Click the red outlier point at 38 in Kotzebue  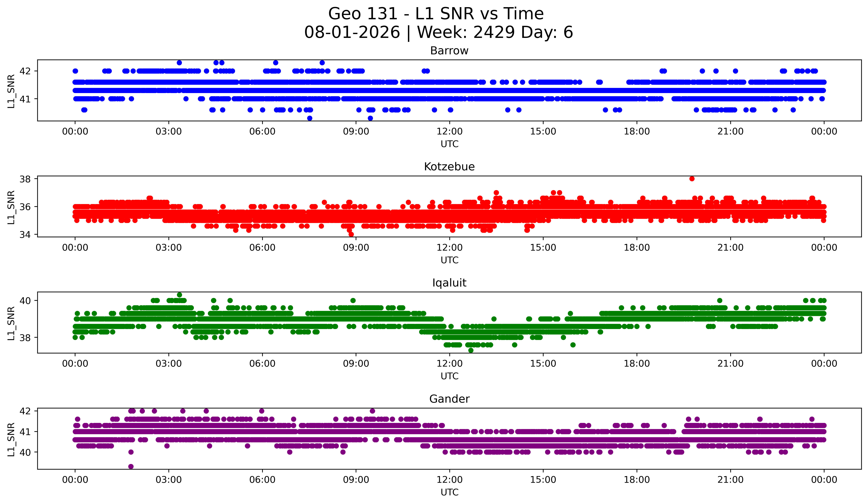[x=692, y=179]
